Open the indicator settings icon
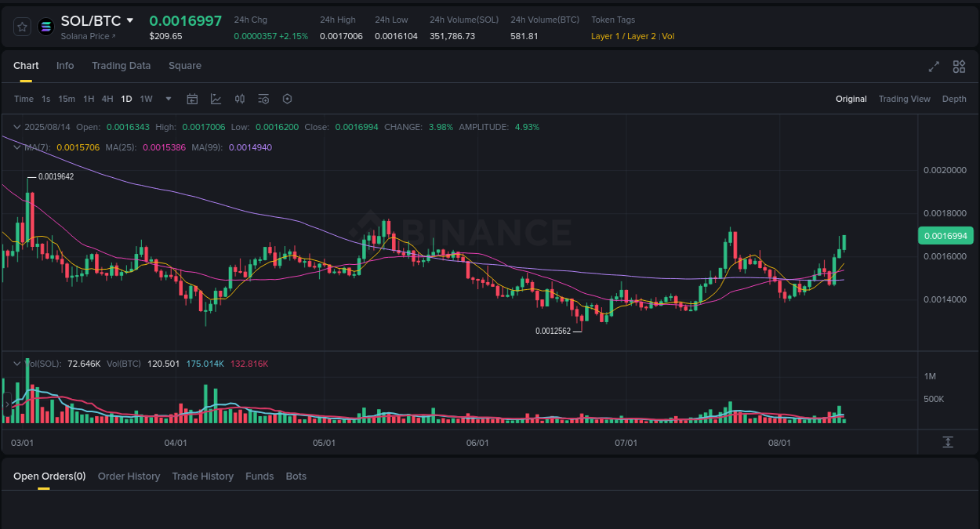 pyautogui.click(x=263, y=99)
